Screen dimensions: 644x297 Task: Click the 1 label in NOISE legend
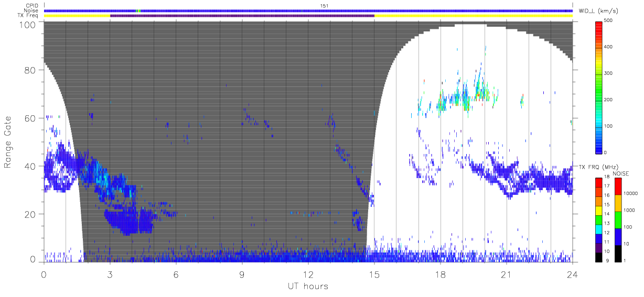click(624, 261)
